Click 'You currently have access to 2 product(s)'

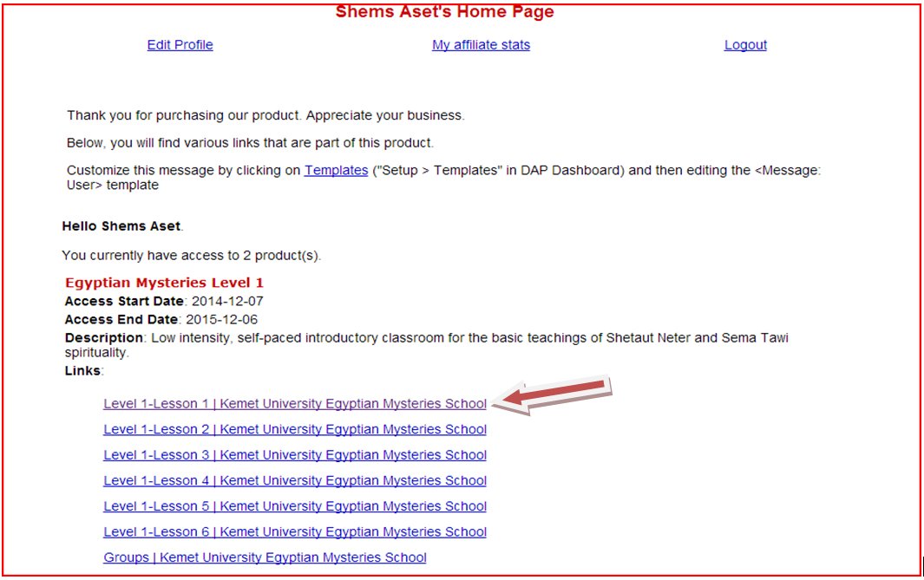(x=192, y=256)
